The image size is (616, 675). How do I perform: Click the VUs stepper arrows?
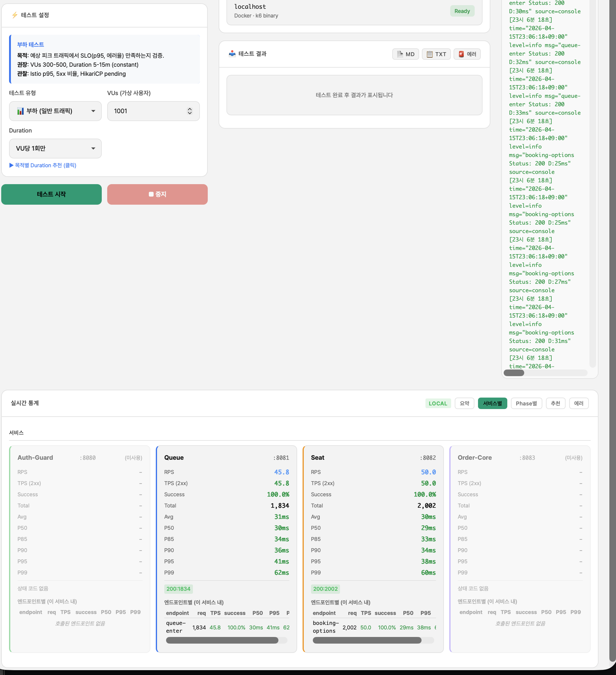190,111
